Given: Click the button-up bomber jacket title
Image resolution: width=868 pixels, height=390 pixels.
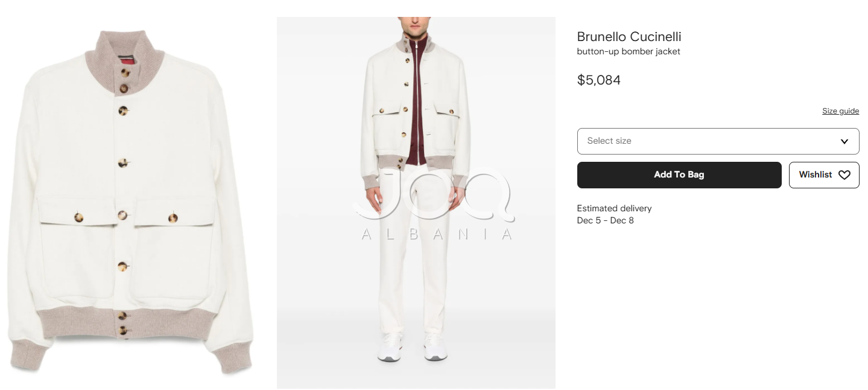Looking at the screenshot, I should pos(628,52).
